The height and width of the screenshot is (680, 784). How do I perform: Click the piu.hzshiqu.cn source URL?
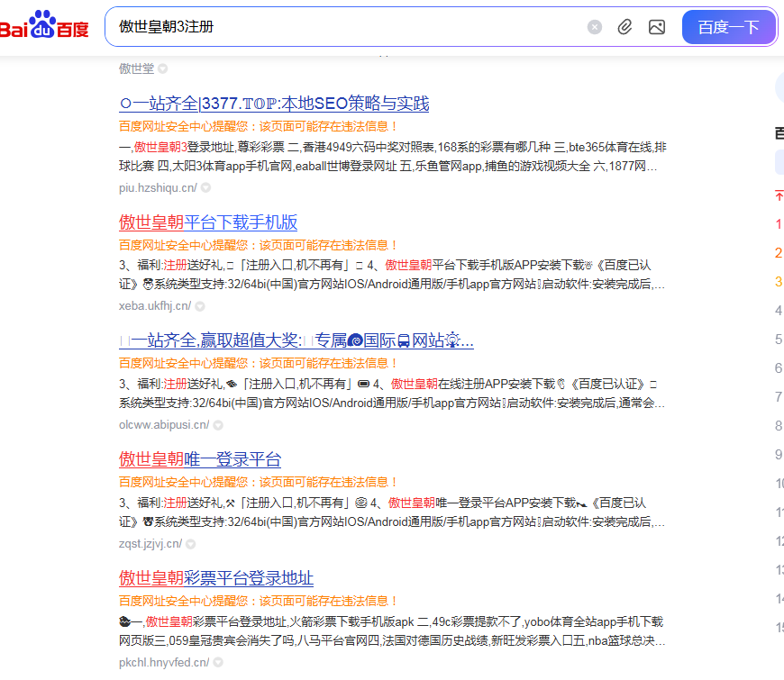point(158,188)
